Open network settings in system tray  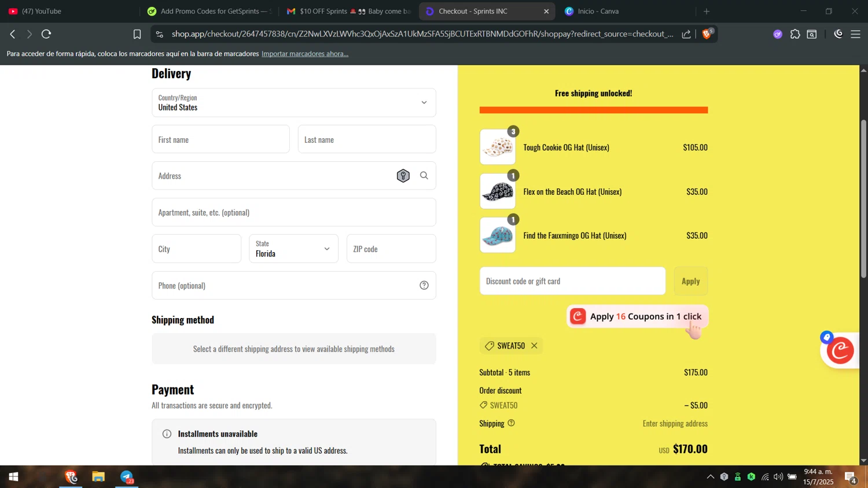765,477
